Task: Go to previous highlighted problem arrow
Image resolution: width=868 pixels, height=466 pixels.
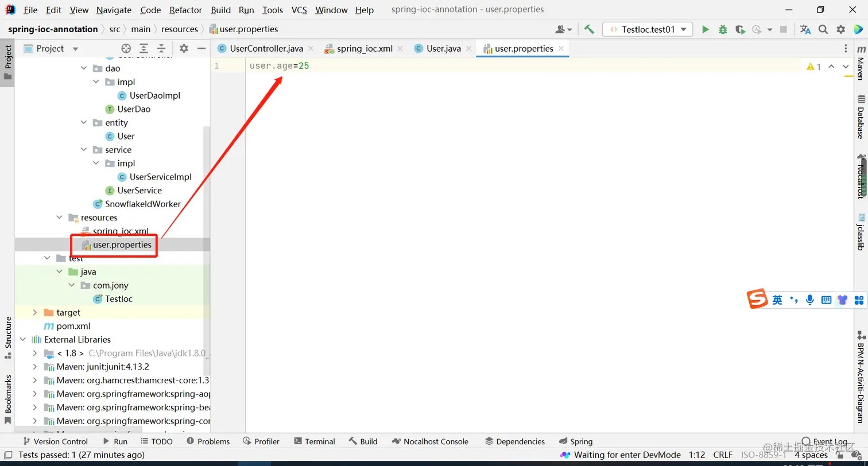Action: pyautogui.click(x=831, y=67)
